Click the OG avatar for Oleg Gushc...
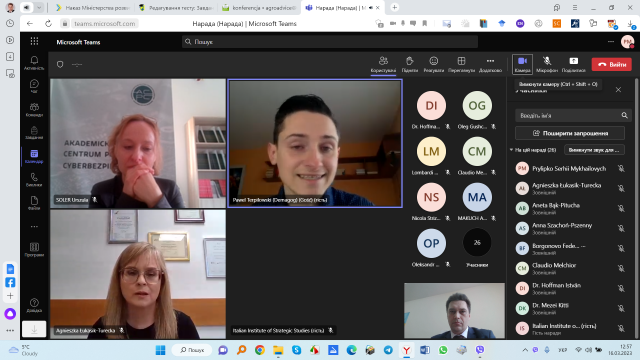 477,106
